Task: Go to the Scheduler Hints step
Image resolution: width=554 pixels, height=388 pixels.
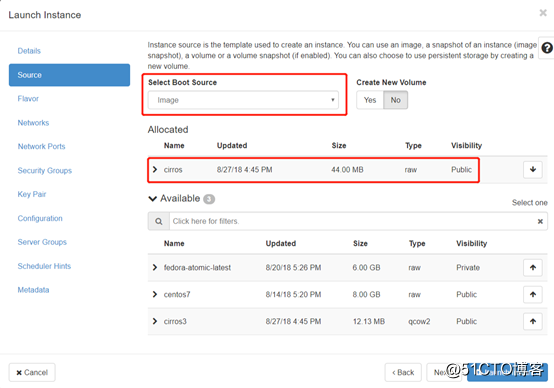Action: point(44,266)
